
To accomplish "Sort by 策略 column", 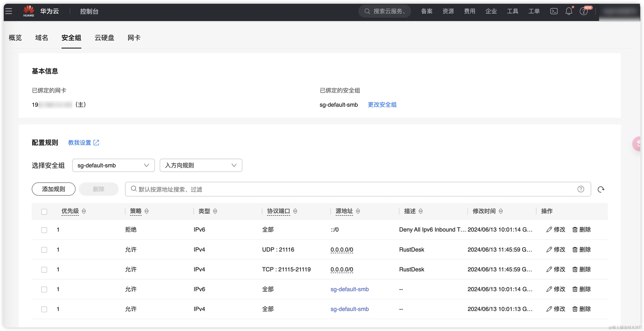I will (147, 211).
